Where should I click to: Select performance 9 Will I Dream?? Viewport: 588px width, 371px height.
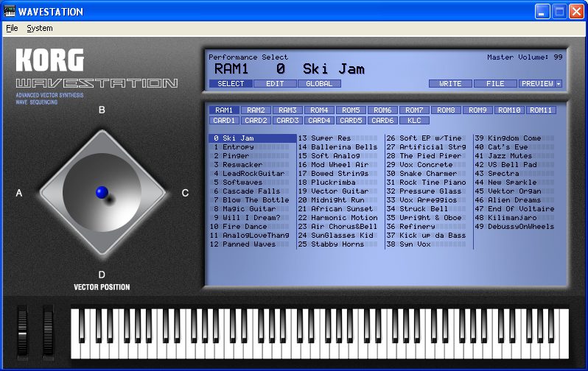pyautogui.click(x=253, y=218)
